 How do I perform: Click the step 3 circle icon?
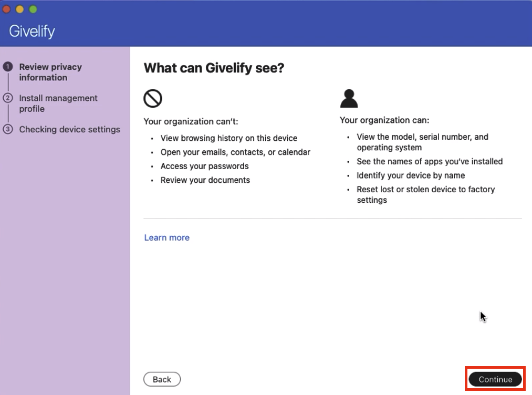click(x=8, y=129)
